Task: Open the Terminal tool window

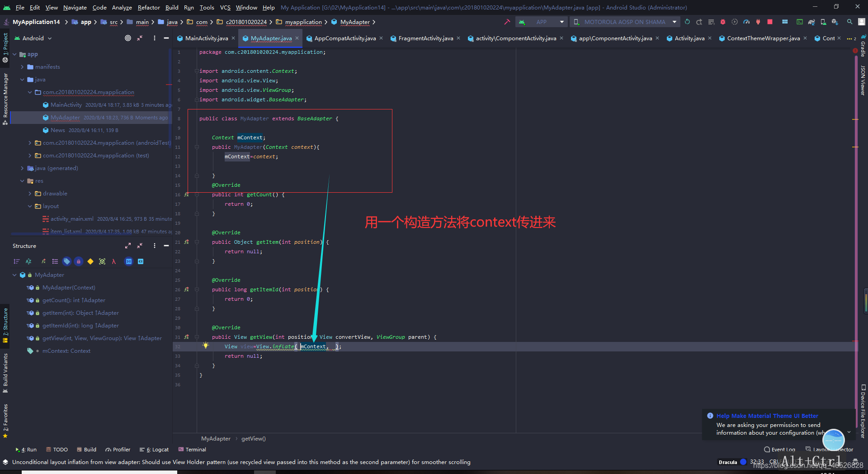Action: click(x=192, y=450)
